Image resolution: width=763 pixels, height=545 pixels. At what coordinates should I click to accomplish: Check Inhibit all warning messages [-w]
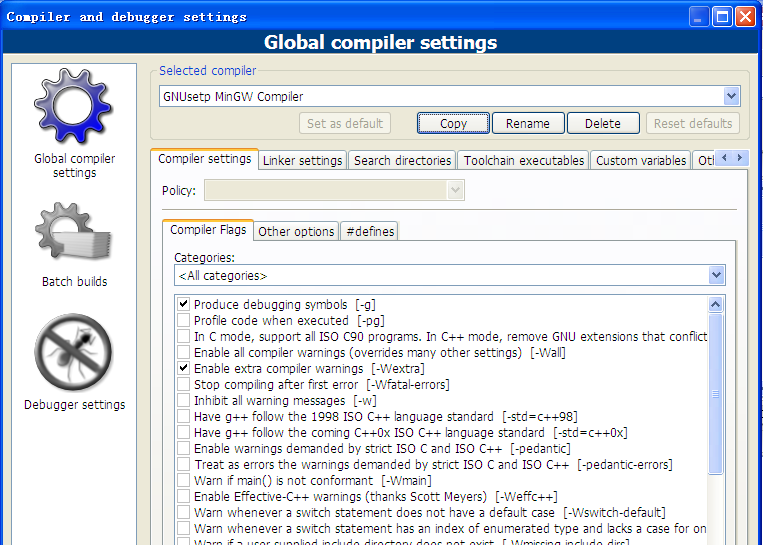point(183,400)
